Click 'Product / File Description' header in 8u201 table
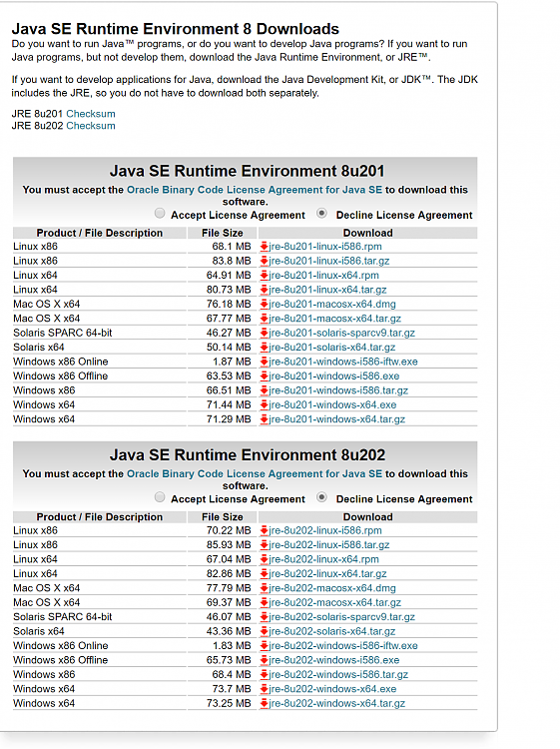560x749 pixels. tap(100, 233)
